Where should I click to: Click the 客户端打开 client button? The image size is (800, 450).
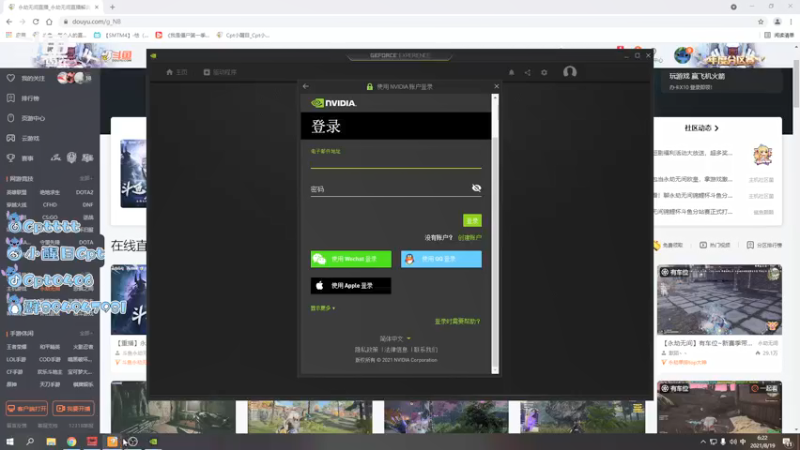tap(27, 409)
